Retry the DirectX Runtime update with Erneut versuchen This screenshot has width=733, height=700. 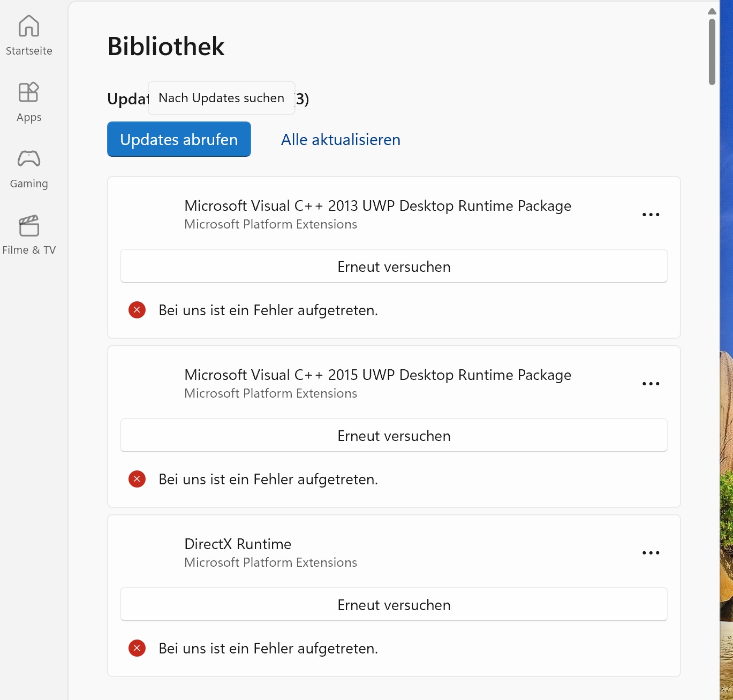click(x=394, y=605)
